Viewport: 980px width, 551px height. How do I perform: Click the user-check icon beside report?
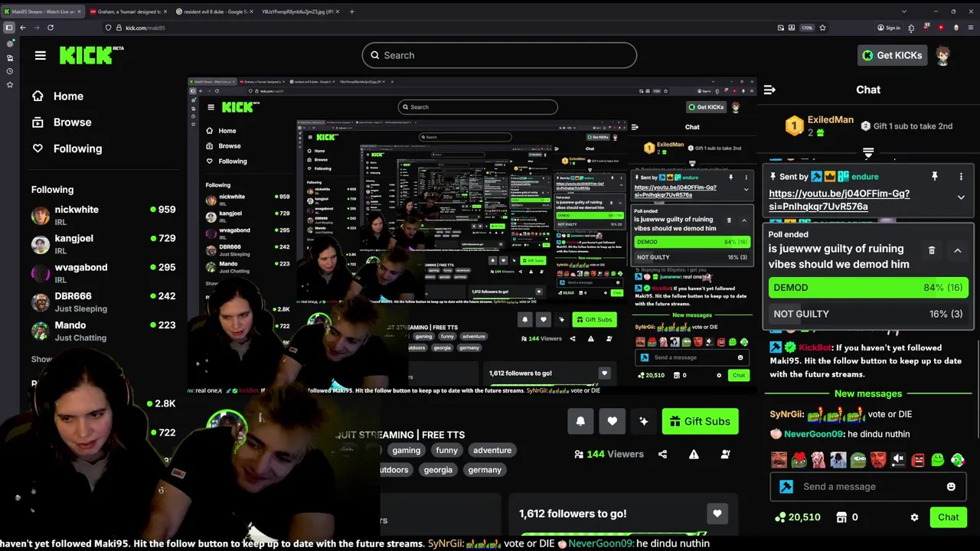[725, 454]
